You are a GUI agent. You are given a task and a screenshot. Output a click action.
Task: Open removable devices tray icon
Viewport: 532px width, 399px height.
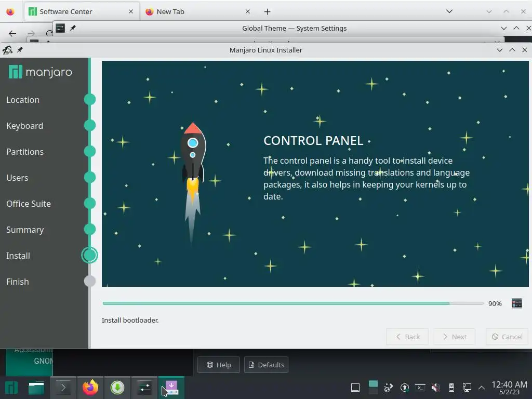pyautogui.click(x=451, y=388)
